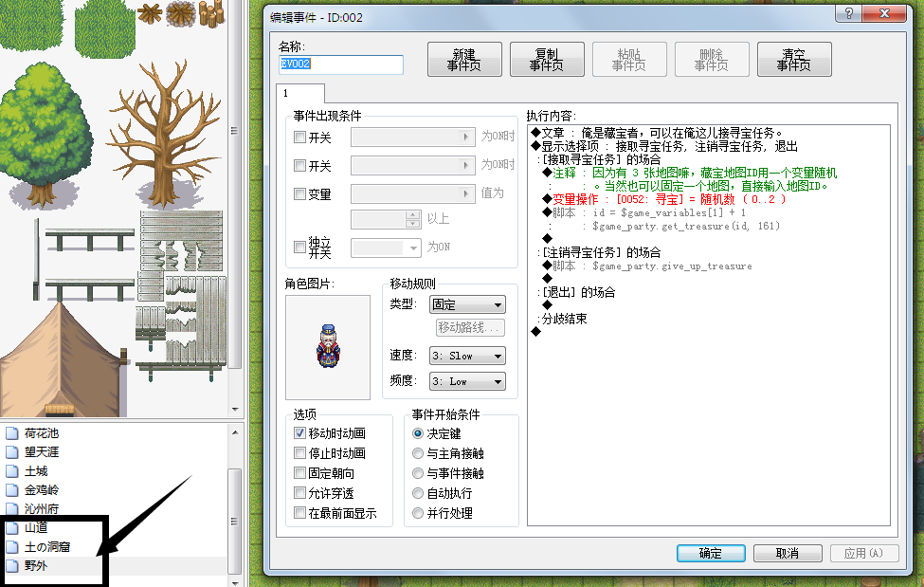Cancel the dialog with 取消
This screenshot has height=587, width=924.
[788, 554]
